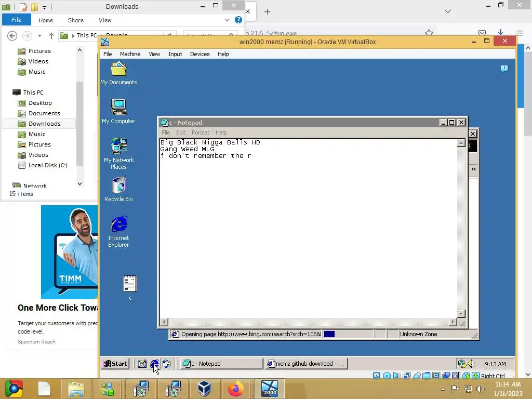Screen dimensions: 532x399
Task: Click the guest volume tray icon
Action: (471, 364)
